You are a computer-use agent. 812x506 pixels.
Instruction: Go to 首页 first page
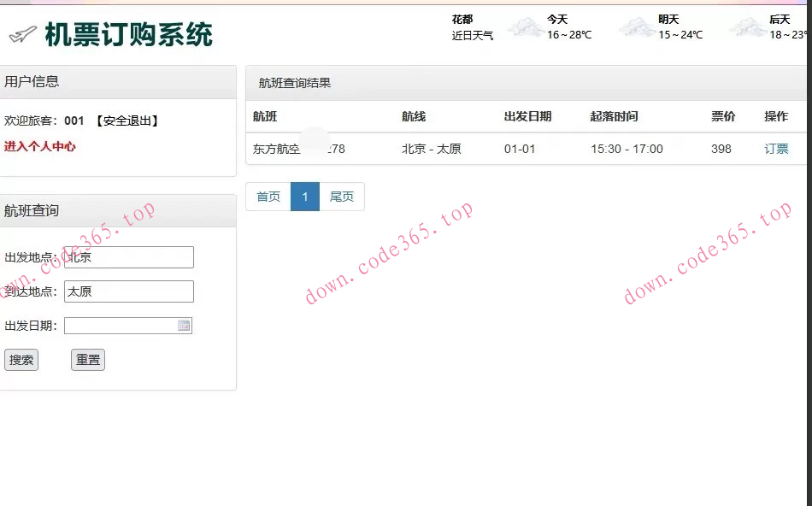point(268,196)
